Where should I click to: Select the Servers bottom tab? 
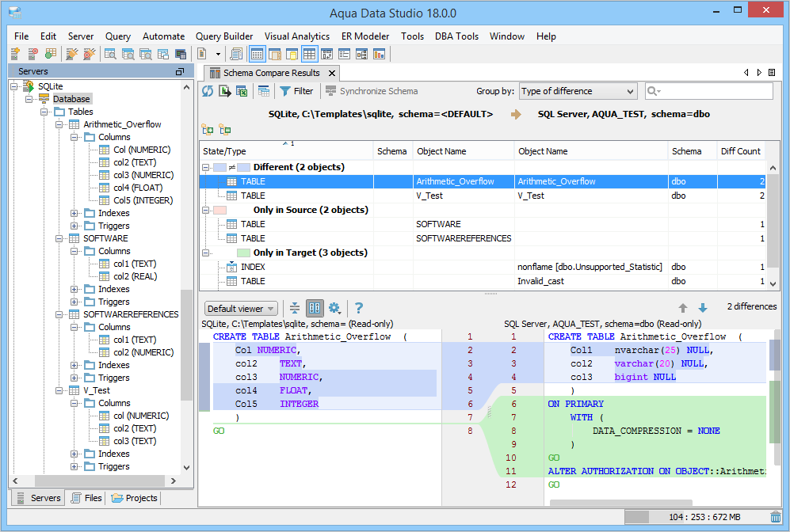click(x=40, y=498)
